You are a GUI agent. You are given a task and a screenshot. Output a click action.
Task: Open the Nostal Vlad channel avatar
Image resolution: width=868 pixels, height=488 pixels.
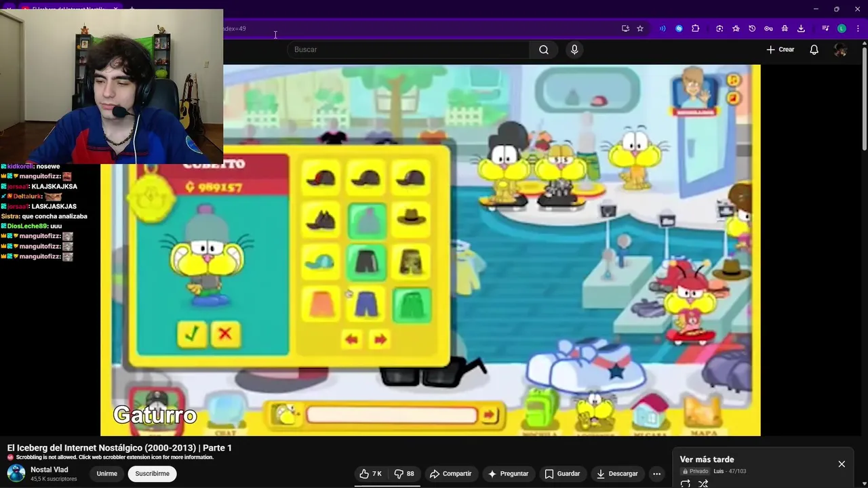(x=16, y=473)
